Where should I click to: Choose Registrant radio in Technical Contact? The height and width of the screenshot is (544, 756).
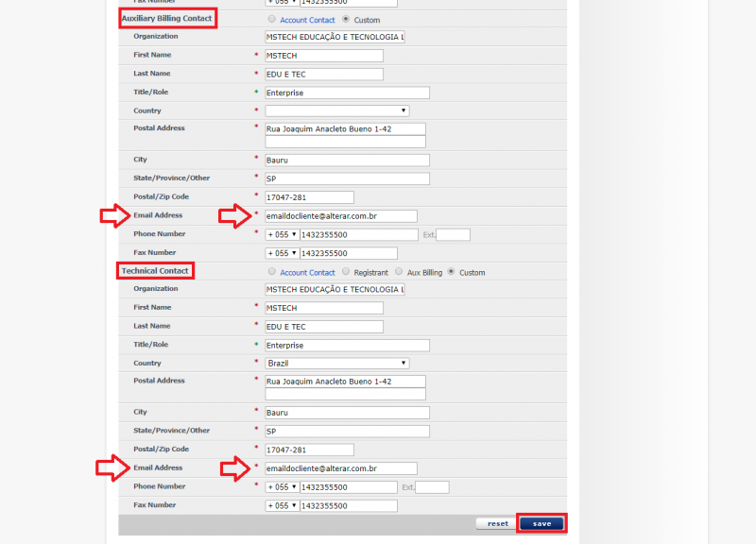346,272
